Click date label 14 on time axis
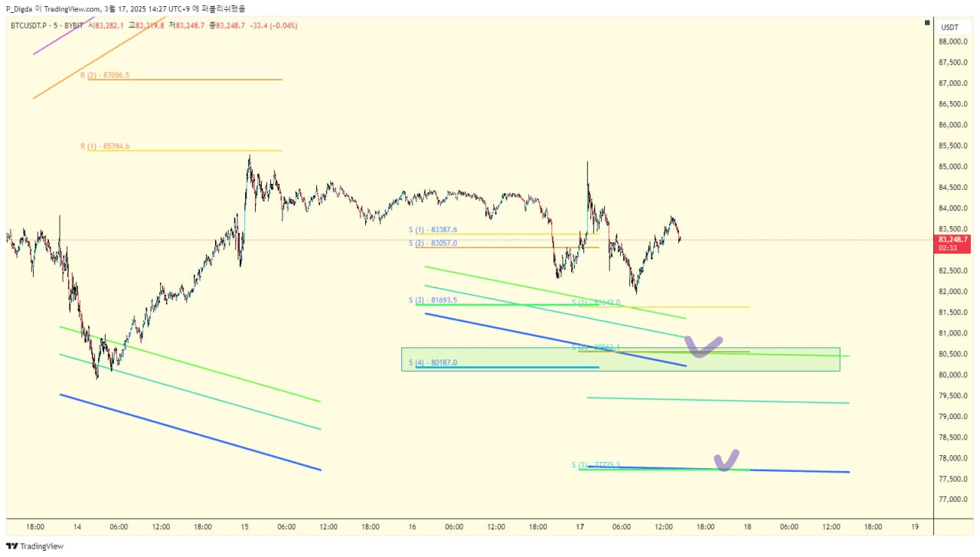The image size is (980, 557). 77,527
